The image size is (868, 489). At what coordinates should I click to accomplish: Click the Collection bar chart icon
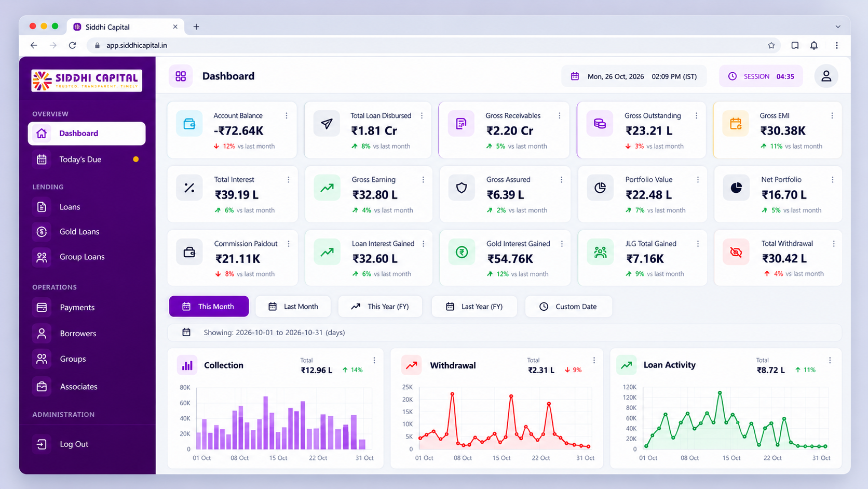click(x=187, y=365)
